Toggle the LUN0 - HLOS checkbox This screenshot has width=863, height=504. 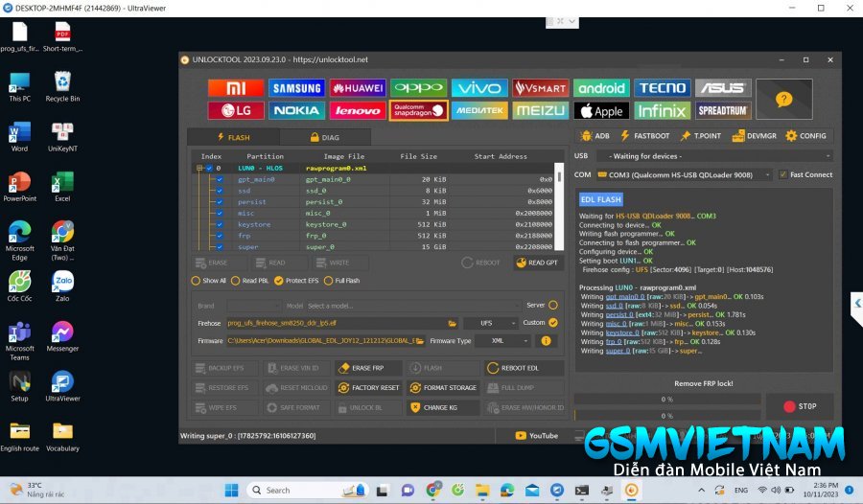[209, 169]
